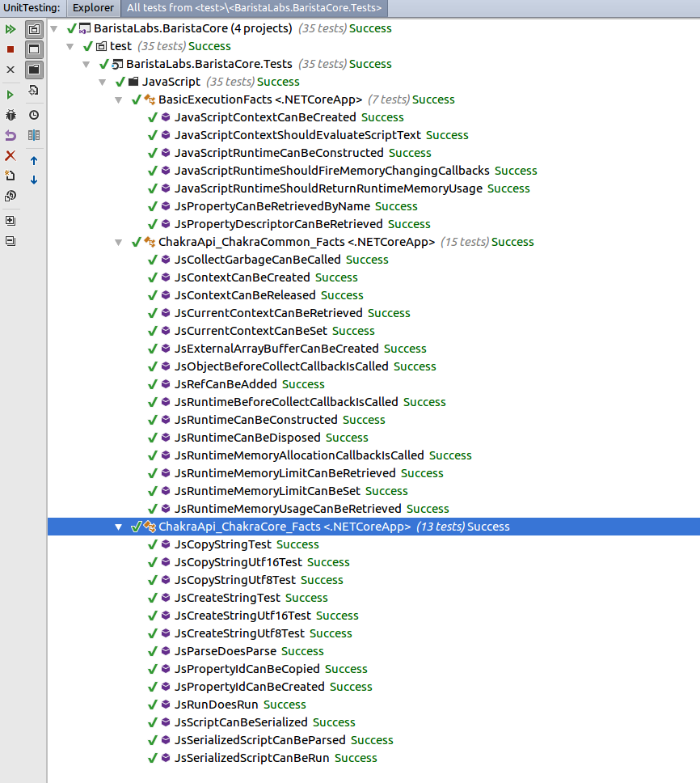Click the solution icon beside BaristaLabs.BaristaCore
Image resolution: width=700 pixels, height=783 pixels.
(86, 28)
